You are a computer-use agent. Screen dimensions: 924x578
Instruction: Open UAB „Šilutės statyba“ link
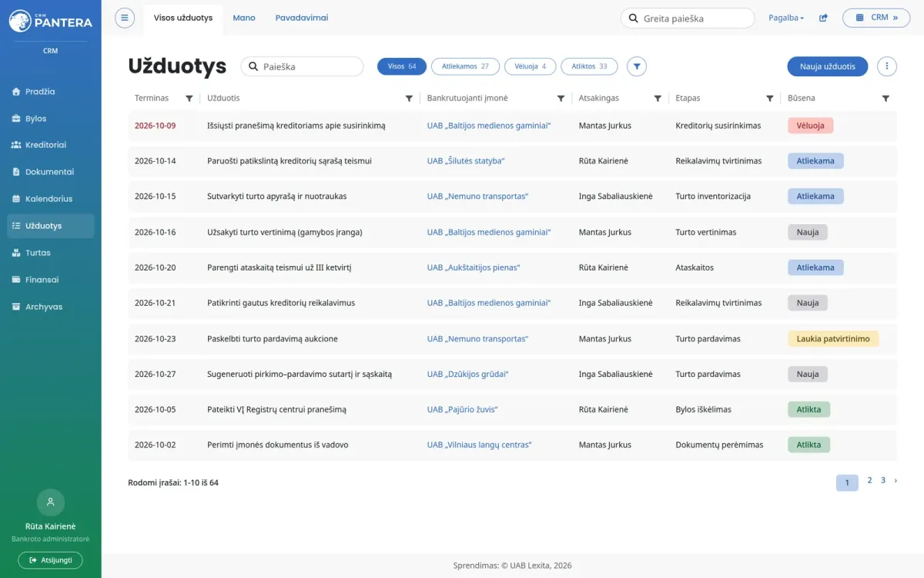pos(466,161)
